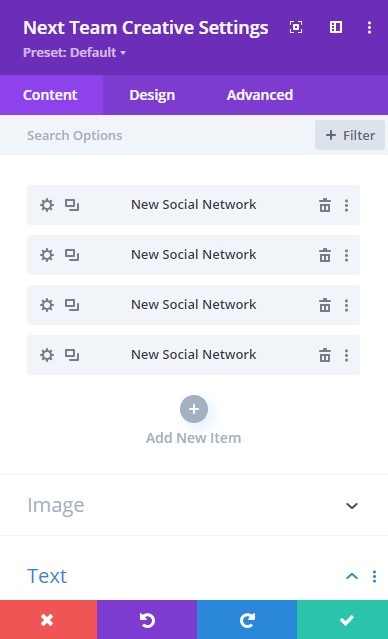Duplicate the fourth New Social Network item
The height and width of the screenshot is (639, 388).
pos(72,355)
